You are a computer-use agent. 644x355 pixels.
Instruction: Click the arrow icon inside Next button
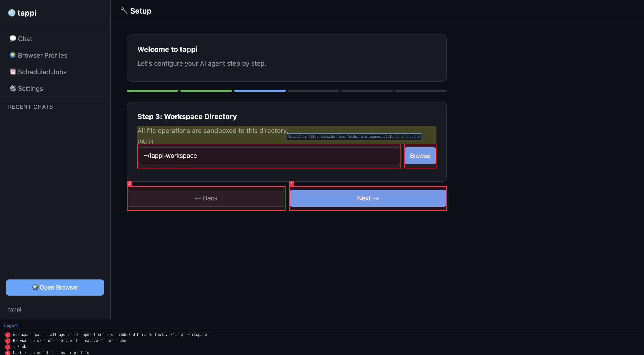click(x=376, y=198)
